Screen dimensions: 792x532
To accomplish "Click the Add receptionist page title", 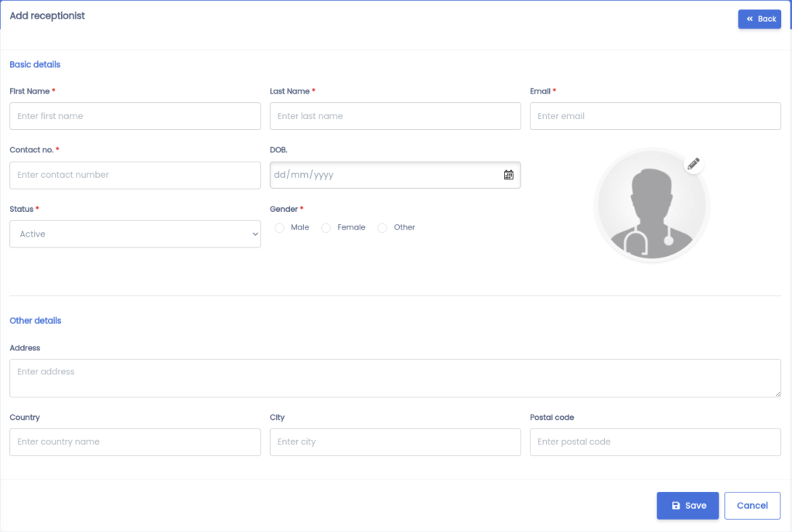I will pyautogui.click(x=47, y=15).
